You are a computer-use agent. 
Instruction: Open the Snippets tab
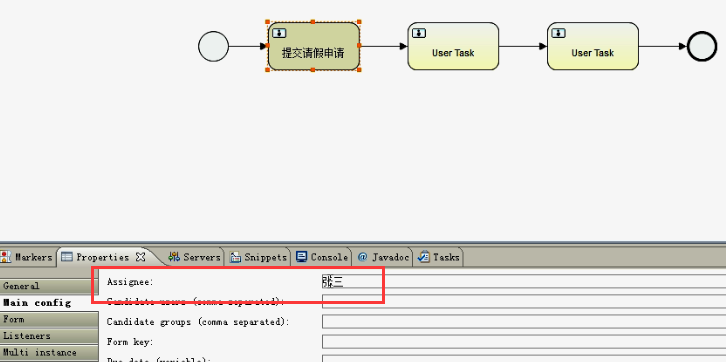(x=258, y=257)
